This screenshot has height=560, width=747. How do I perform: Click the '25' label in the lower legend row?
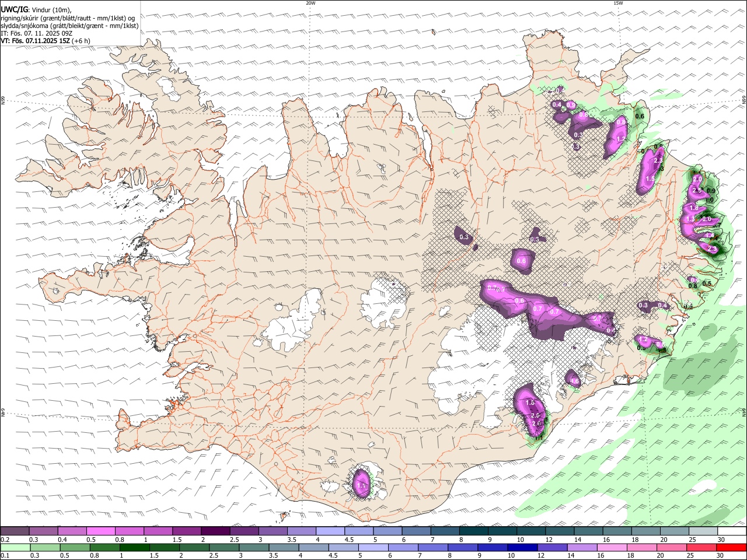(x=692, y=556)
